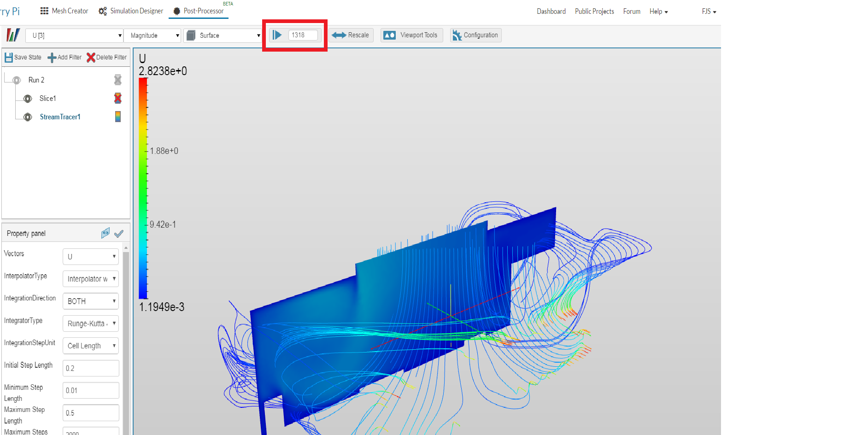
Task: Click the Maximum Step Length field
Action: 91,413
